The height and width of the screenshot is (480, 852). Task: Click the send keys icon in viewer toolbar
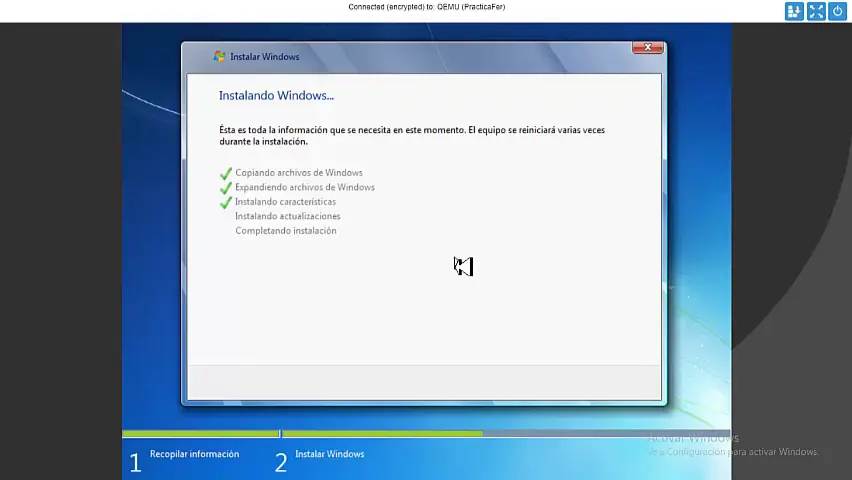794,11
